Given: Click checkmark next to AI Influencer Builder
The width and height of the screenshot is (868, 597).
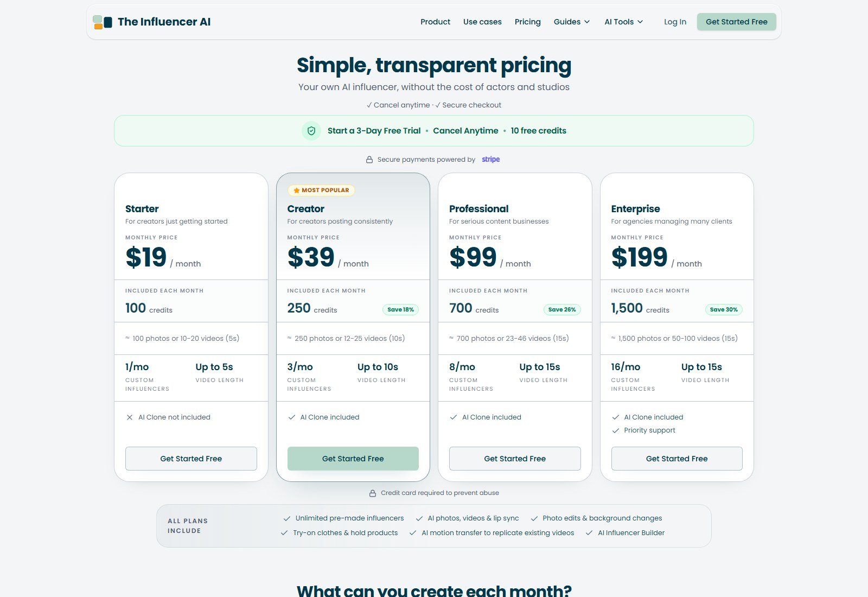Looking at the screenshot, I should pyautogui.click(x=589, y=533).
